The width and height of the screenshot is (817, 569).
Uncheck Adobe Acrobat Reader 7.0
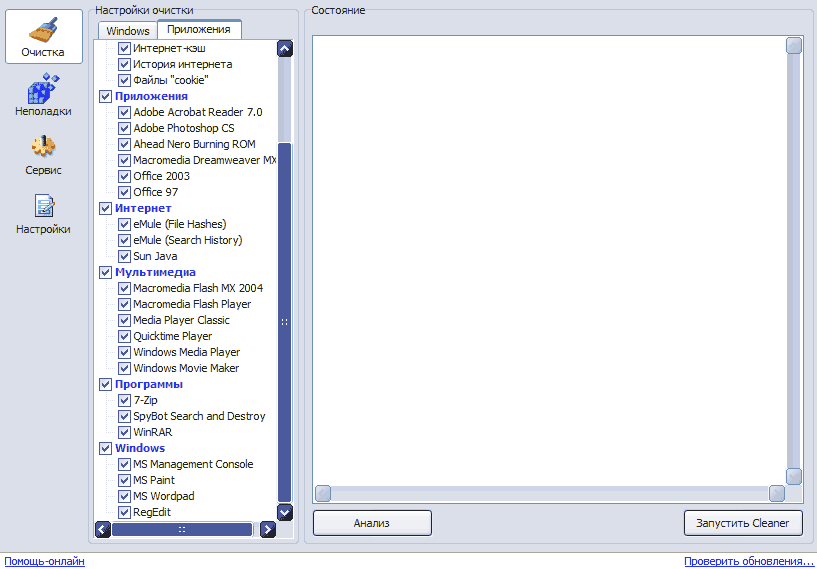pos(124,113)
